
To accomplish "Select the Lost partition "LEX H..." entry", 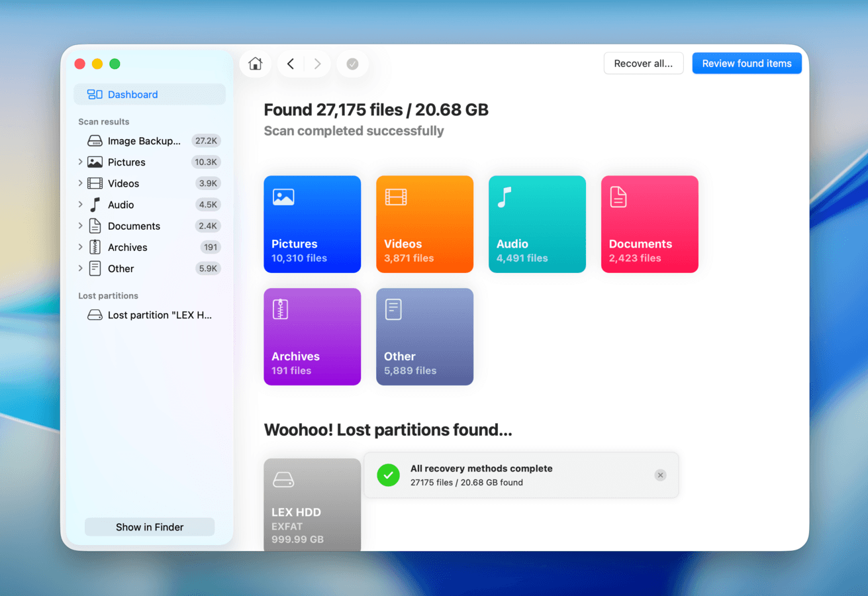I will [159, 315].
